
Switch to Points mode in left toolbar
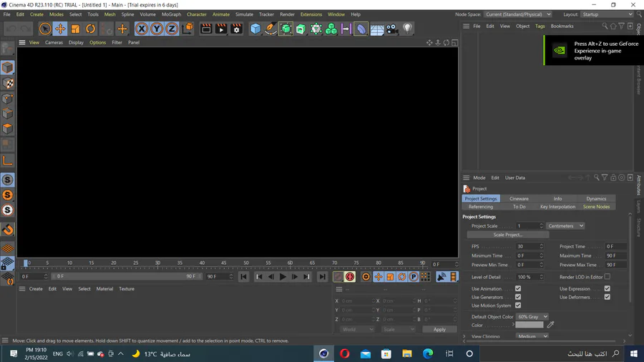pyautogui.click(x=7, y=99)
